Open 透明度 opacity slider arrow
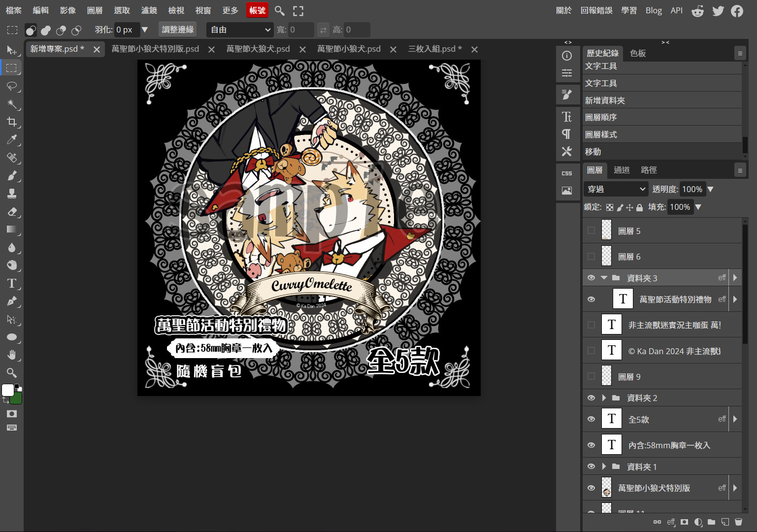Screen dimensions: 757x532 710,189
